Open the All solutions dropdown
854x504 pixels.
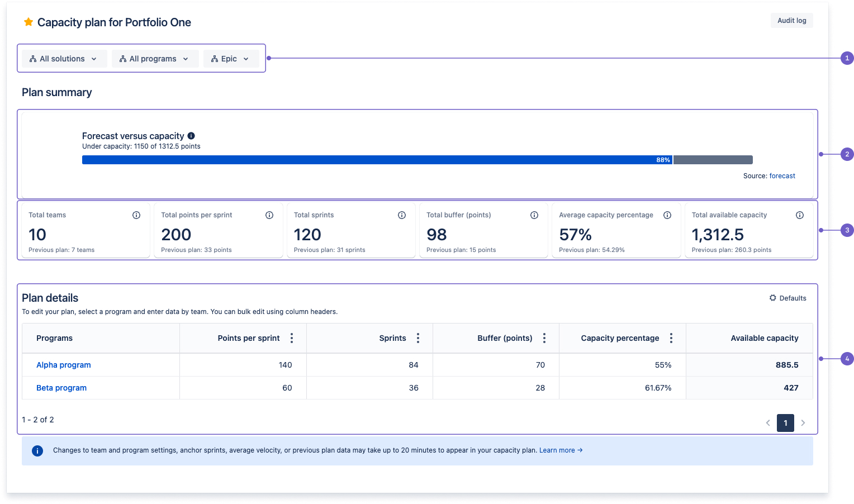[63, 58]
